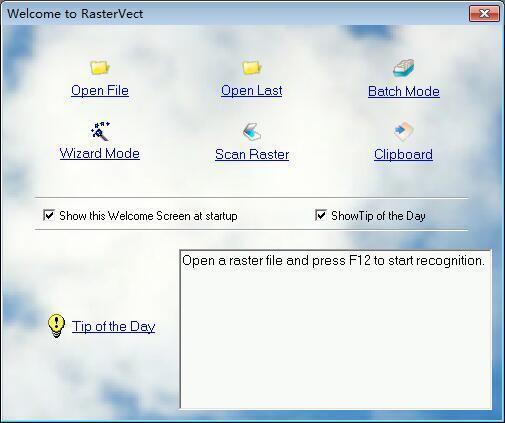This screenshot has width=505, height=423.
Task: Open the Open File link
Action: point(100,91)
